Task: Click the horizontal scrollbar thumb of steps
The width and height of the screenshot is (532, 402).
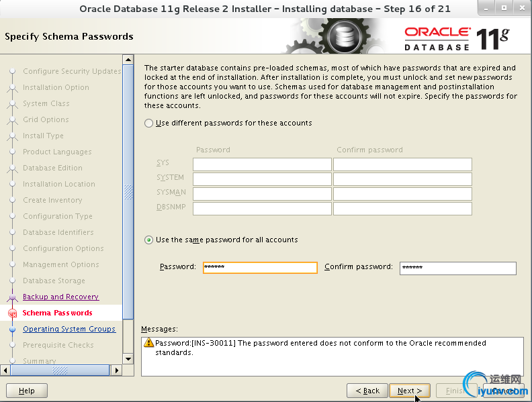Action: tap(60, 370)
